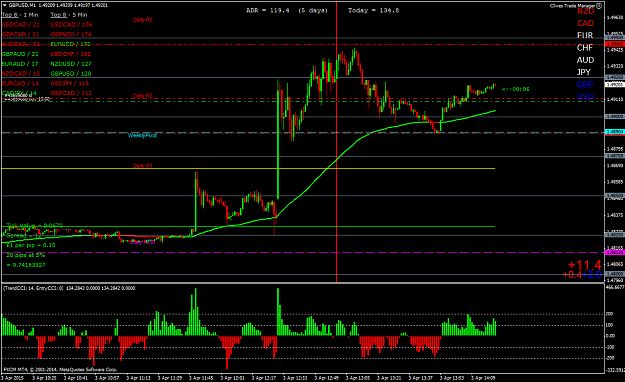Click the '200' level on CCI scale
This screenshot has height=382, width=625.
pyautogui.click(x=609, y=314)
